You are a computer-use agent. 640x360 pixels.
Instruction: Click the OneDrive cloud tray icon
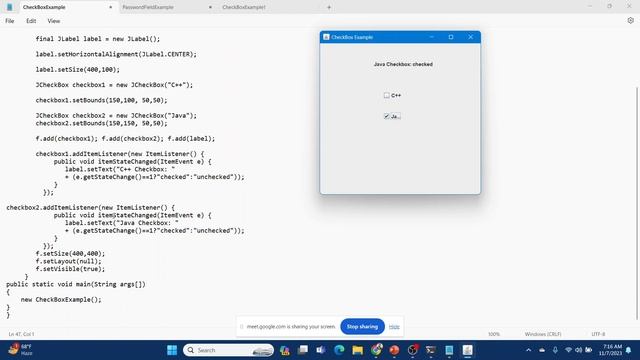pos(542,350)
